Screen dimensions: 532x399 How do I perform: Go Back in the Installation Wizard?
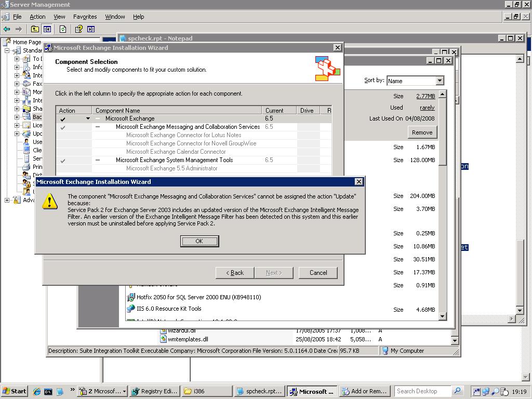tap(235, 273)
